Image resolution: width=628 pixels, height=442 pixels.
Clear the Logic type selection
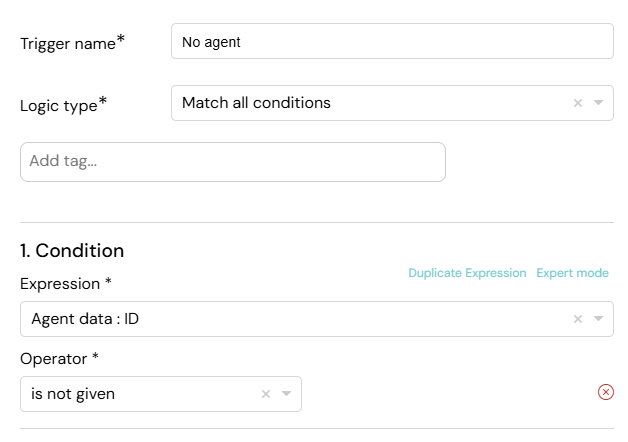(578, 103)
